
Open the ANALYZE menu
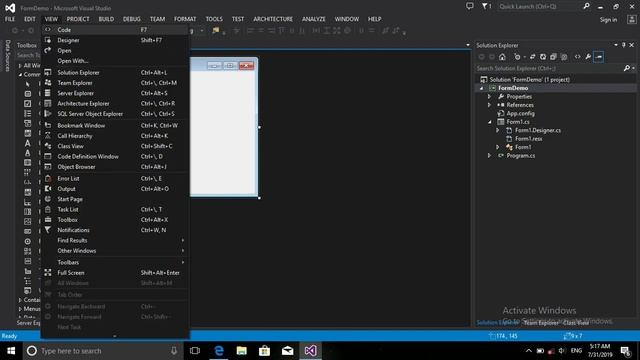313,19
